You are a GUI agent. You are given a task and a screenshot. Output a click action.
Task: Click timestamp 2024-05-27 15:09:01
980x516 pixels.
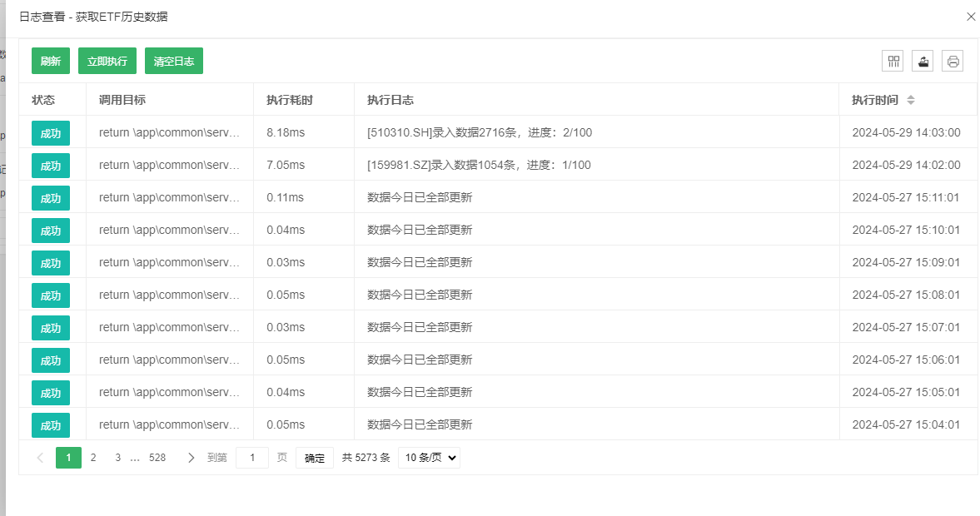pos(906,262)
